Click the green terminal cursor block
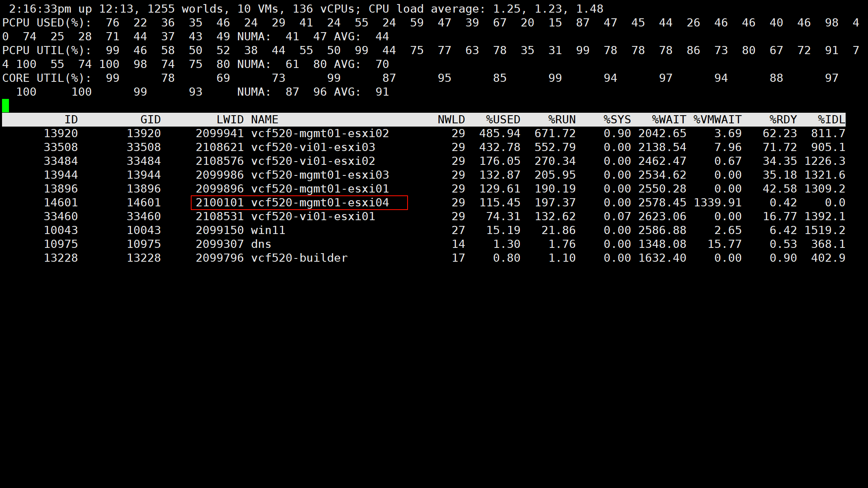Screen dimensions: 868x488 click(6, 106)
